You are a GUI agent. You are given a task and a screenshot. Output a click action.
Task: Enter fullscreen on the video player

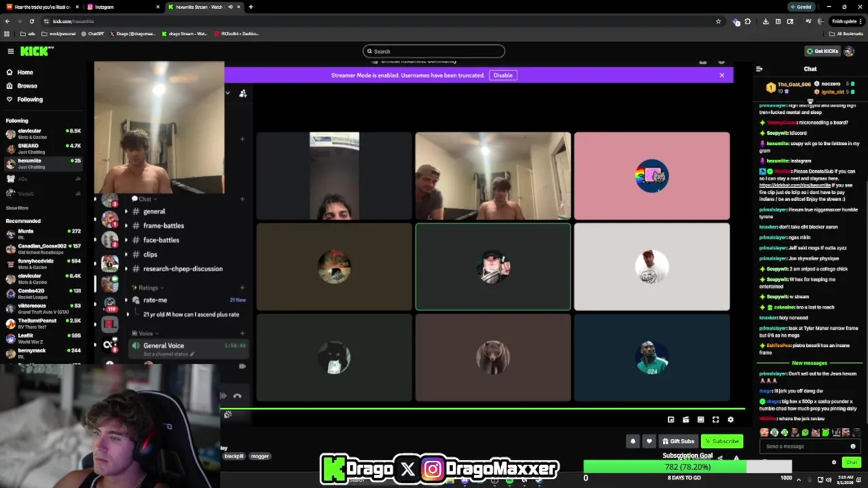coord(715,420)
